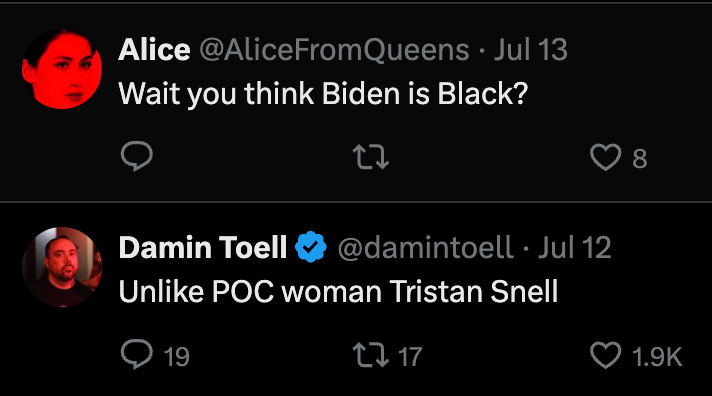The image size is (712, 396).
Task: Retweet Alice's tweet
Action: click(x=371, y=157)
